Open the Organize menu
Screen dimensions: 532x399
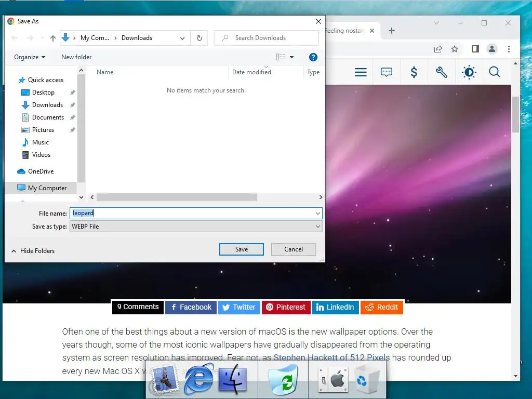pyautogui.click(x=30, y=57)
